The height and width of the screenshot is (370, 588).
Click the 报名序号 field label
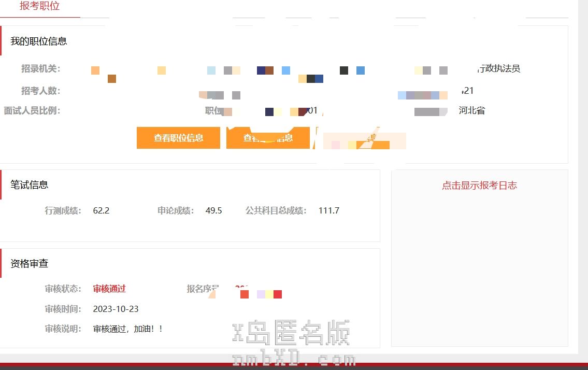pos(203,289)
